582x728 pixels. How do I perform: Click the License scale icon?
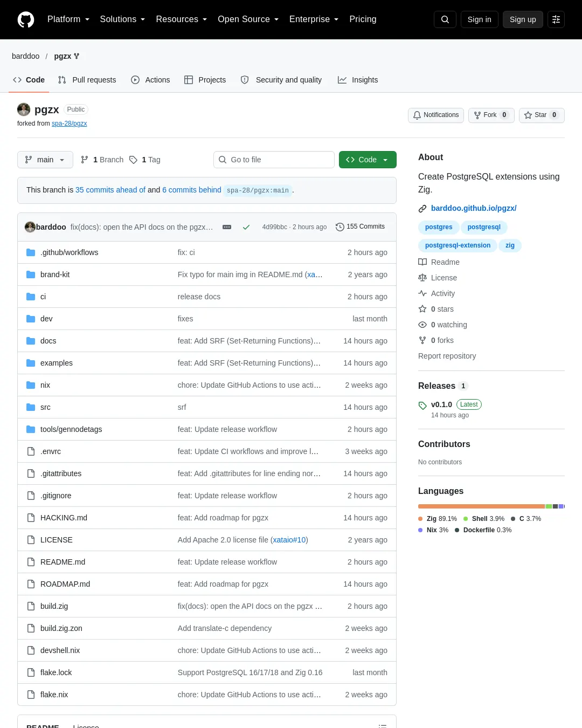pos(422,278)
